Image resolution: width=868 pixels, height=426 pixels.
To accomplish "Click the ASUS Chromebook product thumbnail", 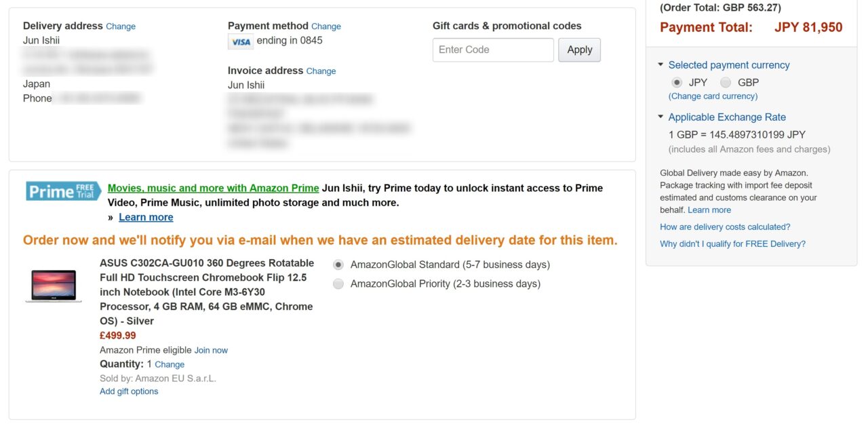I will tap(54, 286).
